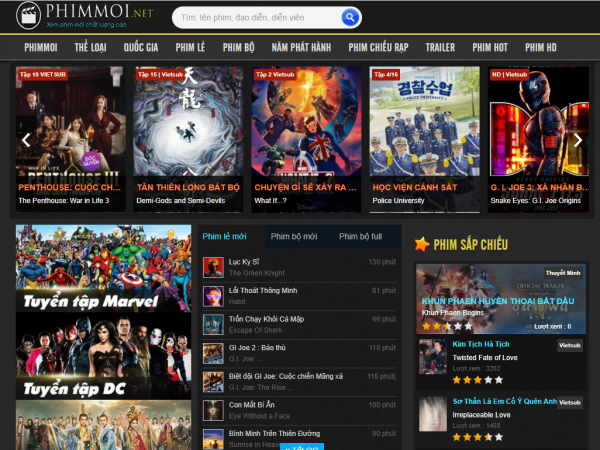Open Phim Chiếu Rạp in navigation bar
The width and height of the screenshot is (600, 450).
click(x=378, y=47)
